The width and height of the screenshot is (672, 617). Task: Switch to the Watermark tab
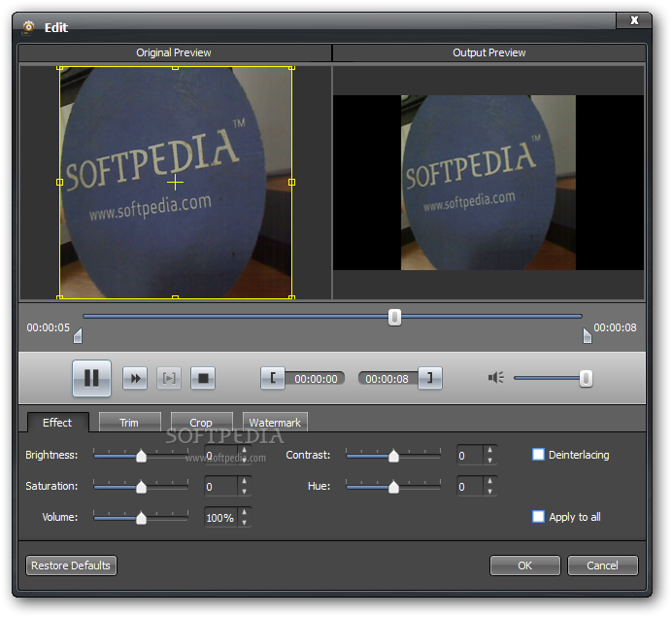click(275, 423)
